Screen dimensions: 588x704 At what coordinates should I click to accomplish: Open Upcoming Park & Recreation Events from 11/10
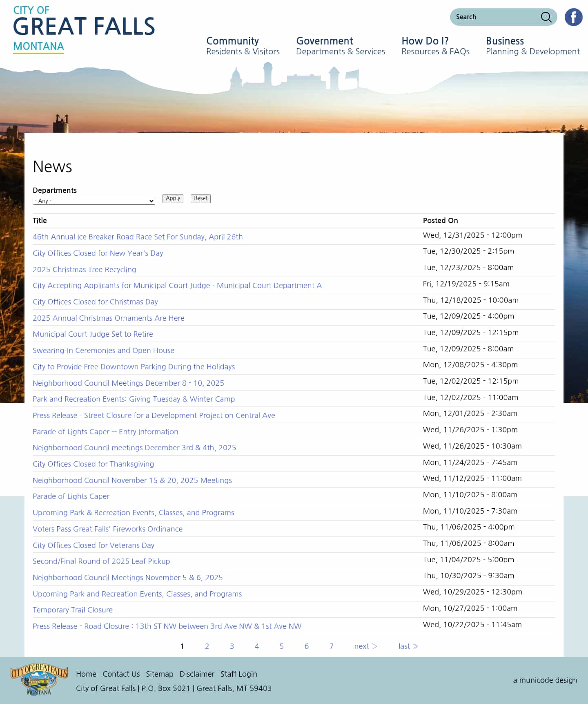pos(133,512)
